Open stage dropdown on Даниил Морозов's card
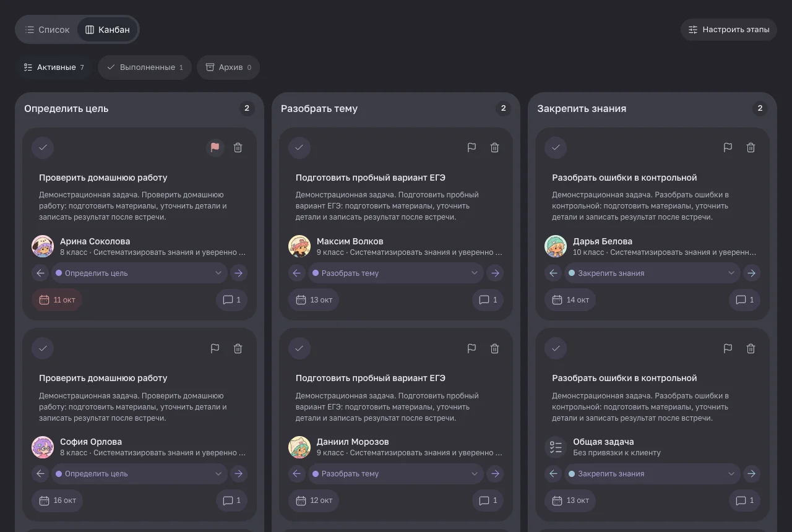Image resolution: width=792 pixels, height=532 pixels. coord(396,474)
